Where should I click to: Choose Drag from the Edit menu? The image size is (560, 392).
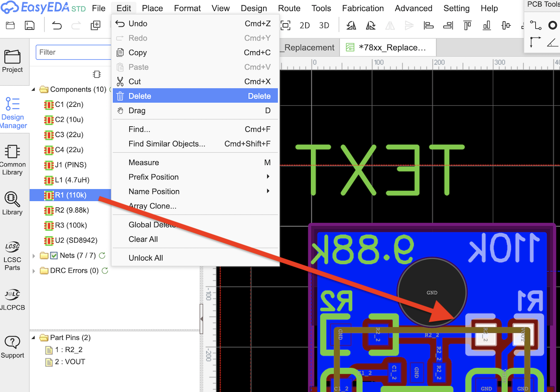coord(196,110)
